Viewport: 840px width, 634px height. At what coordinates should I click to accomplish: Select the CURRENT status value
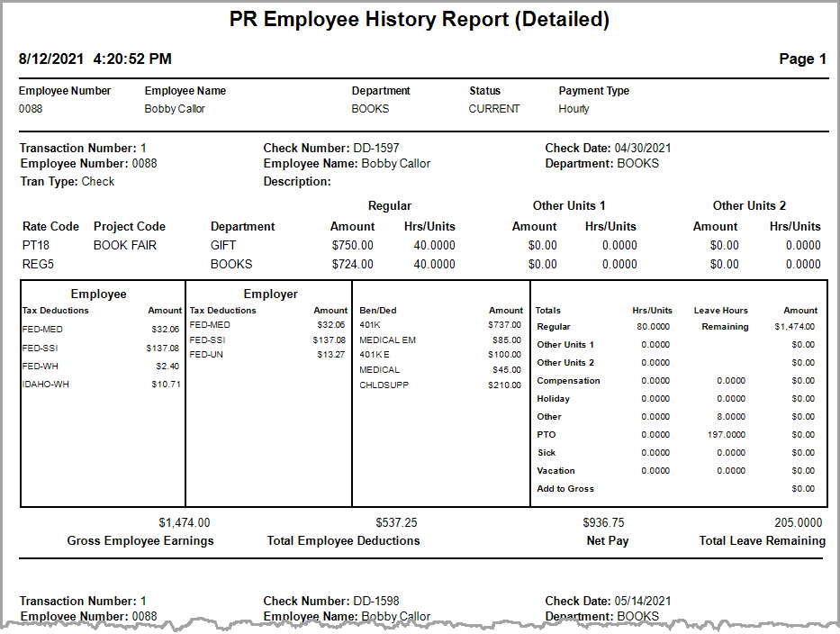click(493, 108)
